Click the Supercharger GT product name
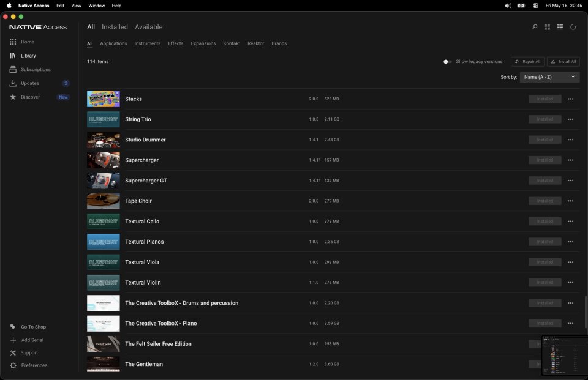Screen dimensions: 588x380 click(146, 181)
